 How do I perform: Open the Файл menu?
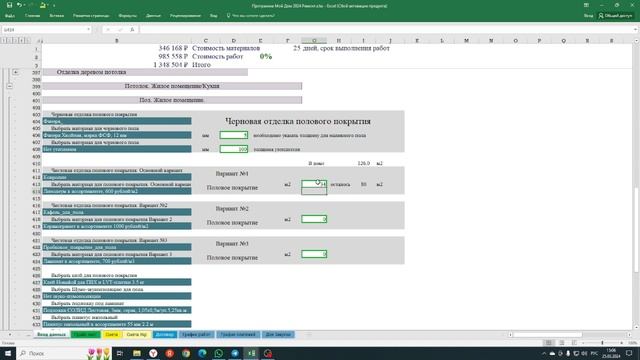10,16
